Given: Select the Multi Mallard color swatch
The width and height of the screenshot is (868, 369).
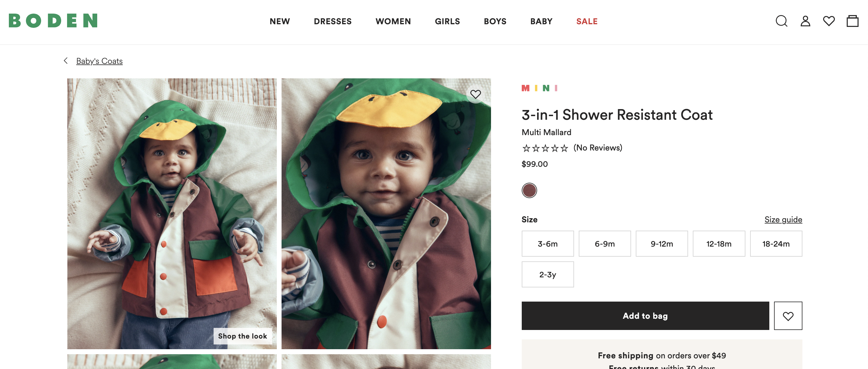Looking at the screenshot, I should pyautogui.click(x=529, y=191).
